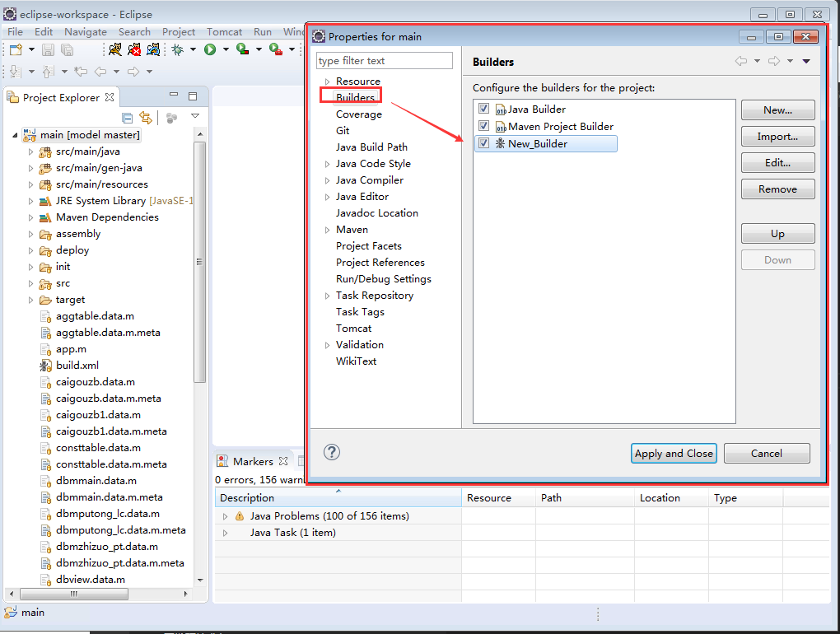Image resolution: width=840 pixels, height=634 pixels.
Task: Click the type filter text field
Action: (x=385, y=60)
